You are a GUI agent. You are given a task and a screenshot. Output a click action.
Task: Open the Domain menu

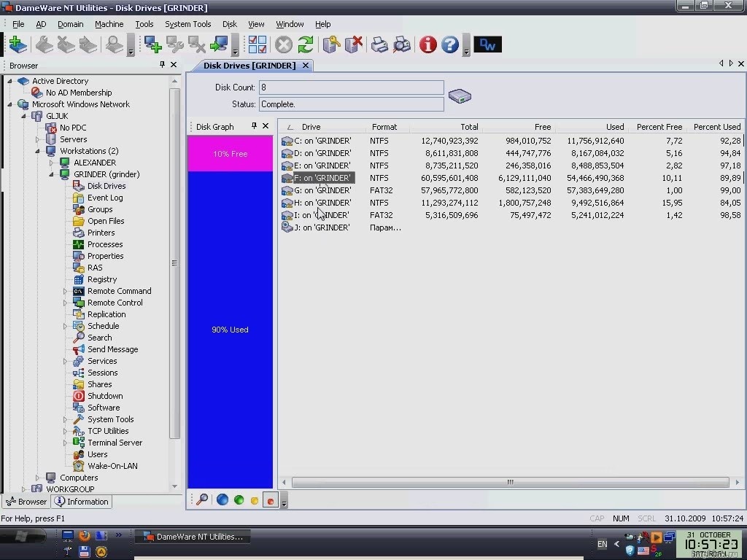coord(71,24)
